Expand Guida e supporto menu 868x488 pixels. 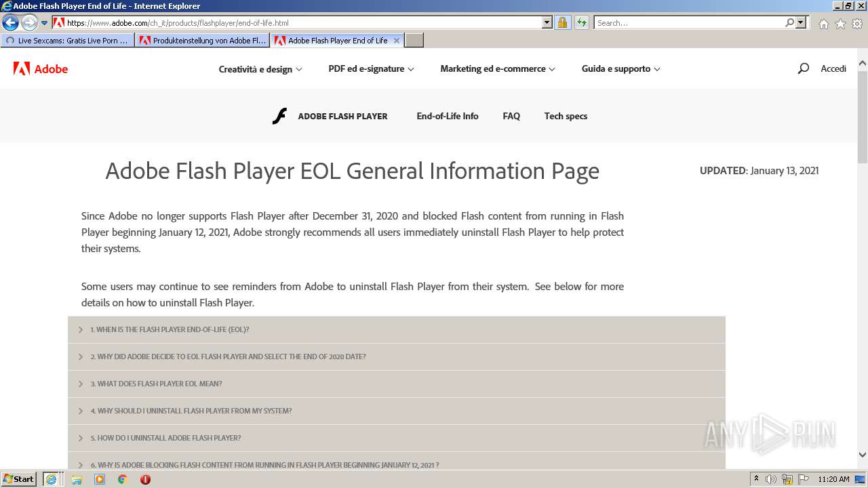coord(620,68)
